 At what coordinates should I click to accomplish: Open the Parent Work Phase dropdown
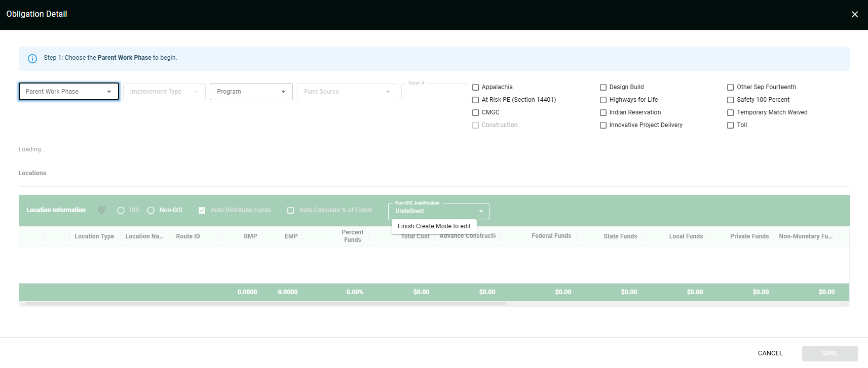click(x=69, y=92)
